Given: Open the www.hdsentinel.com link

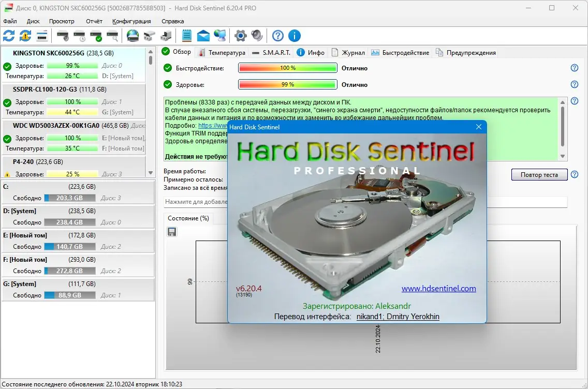Looking at the screenshot, I should (x=438, y=288).
